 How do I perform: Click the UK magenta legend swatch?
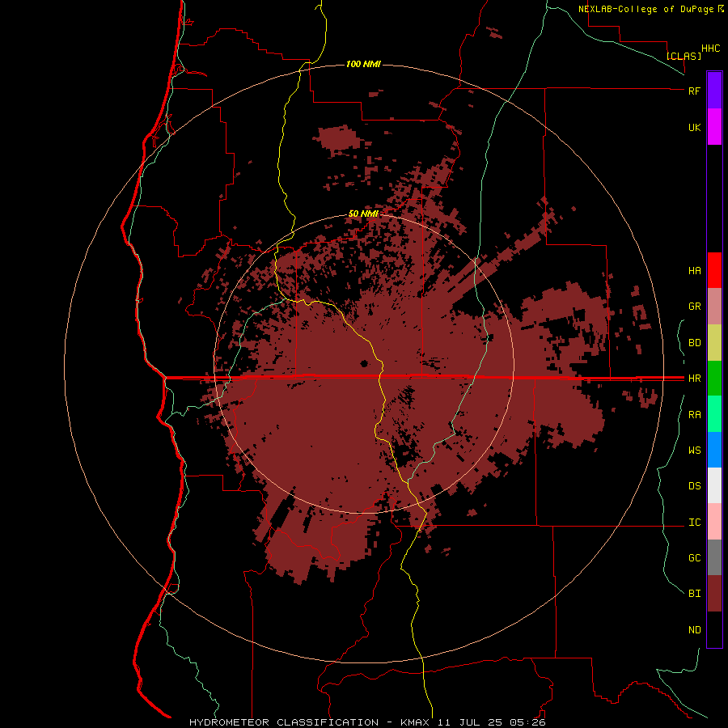pos(714,127)
